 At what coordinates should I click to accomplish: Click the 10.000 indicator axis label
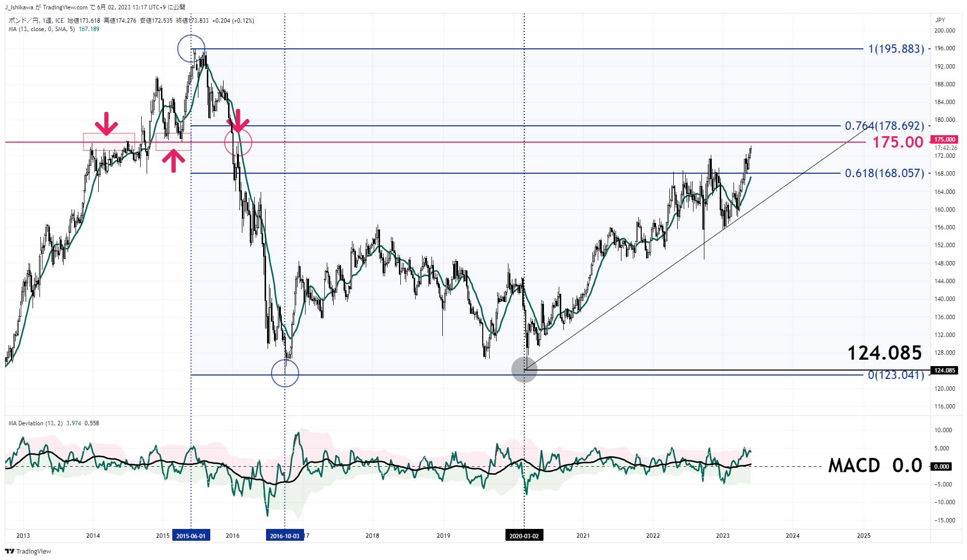(x=943, y=430)
